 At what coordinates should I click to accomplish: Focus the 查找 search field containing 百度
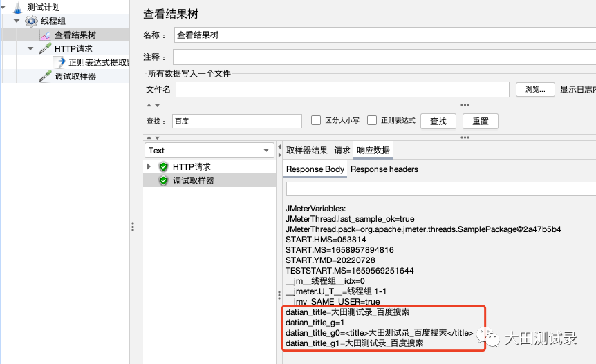pyautogui.click(x=236, y=121)
